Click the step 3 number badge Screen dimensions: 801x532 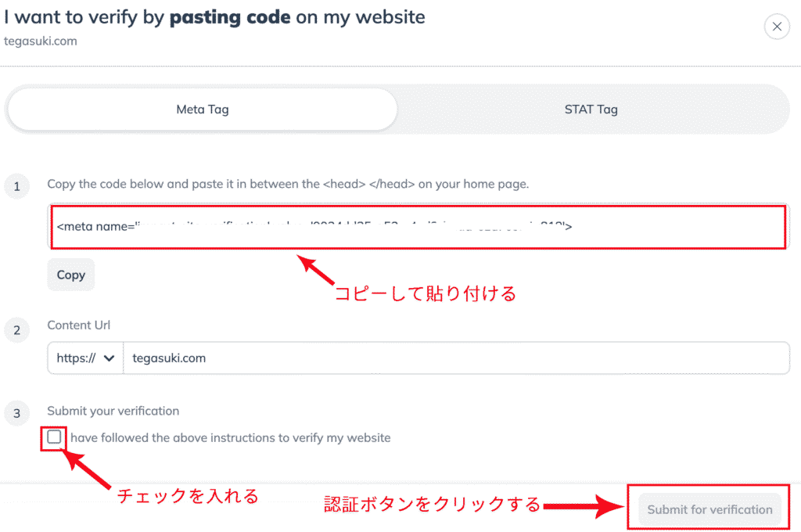(16, 413)
